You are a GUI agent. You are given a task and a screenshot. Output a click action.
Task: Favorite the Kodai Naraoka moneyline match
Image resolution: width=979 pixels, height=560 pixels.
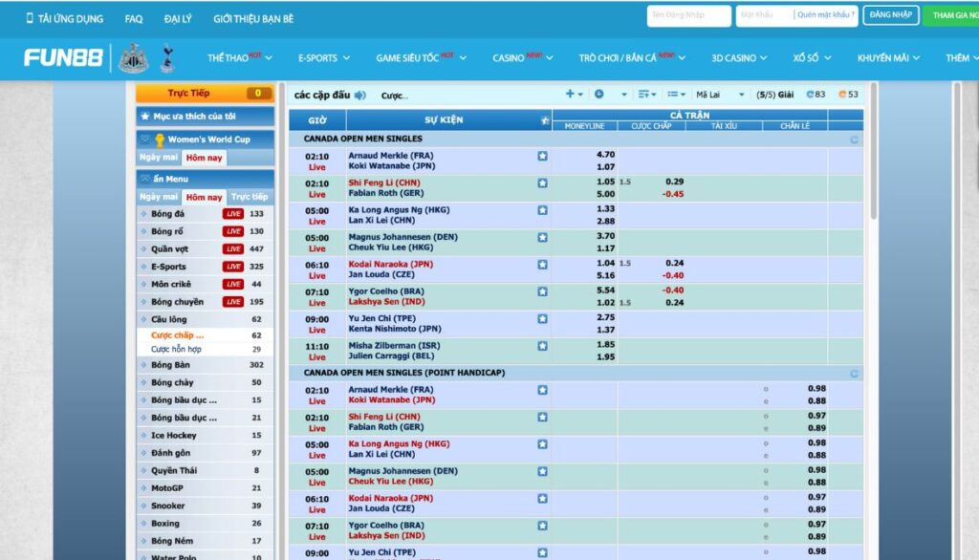tap(543, 265)
